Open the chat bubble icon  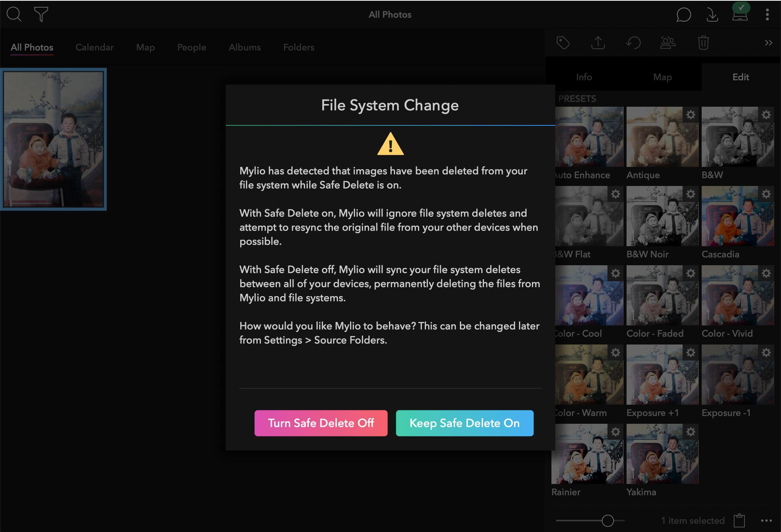coord(683,15)
